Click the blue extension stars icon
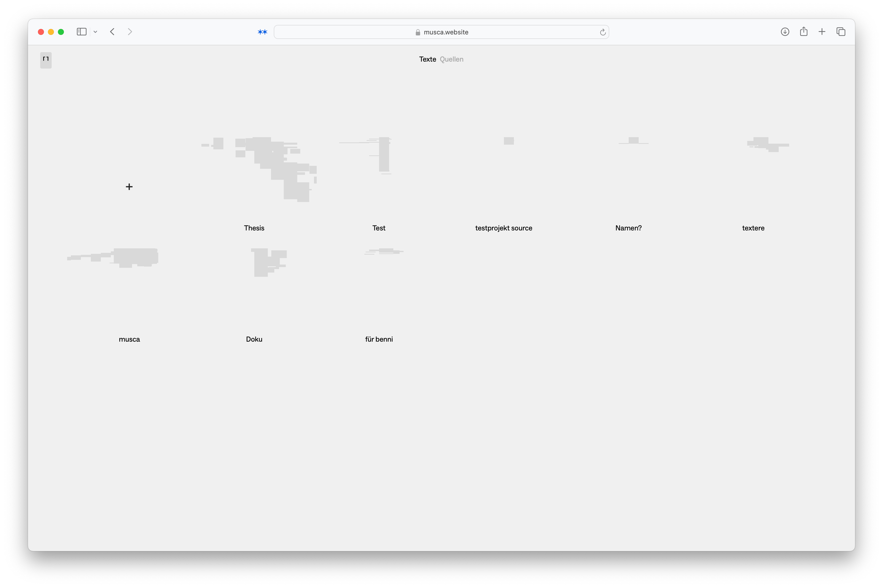The width and height of the screenshot is (883, 588). [x=262, y=32]
